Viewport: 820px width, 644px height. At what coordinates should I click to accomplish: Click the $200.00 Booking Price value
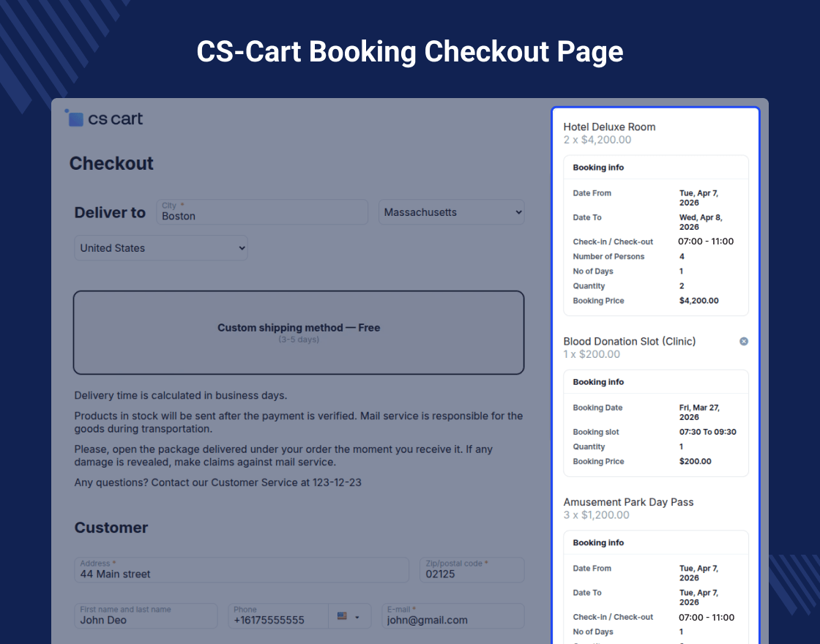pyautogui.click(x=695, y=462)
